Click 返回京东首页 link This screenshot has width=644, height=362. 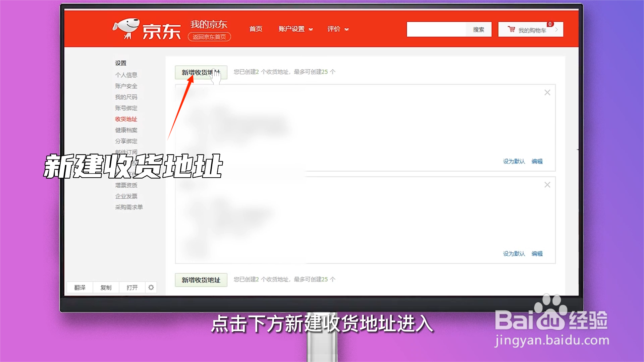point(209,37)
